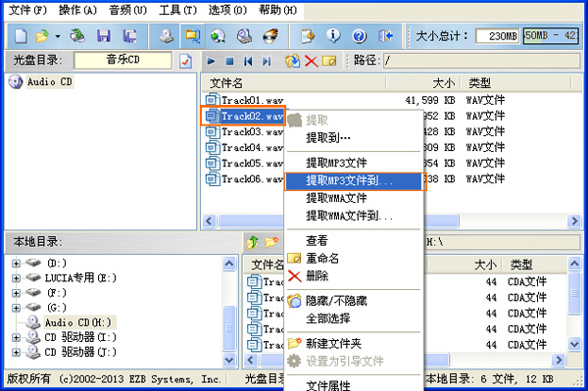Click the Mount to virtual drive icon

(x=244, y=36)
